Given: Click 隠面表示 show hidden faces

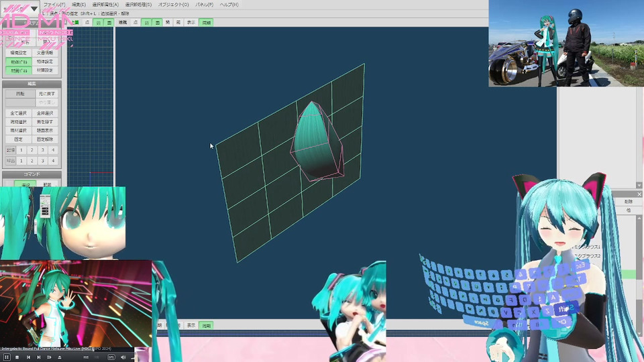Looking at the screenshot, I should [x=45, y=131].
